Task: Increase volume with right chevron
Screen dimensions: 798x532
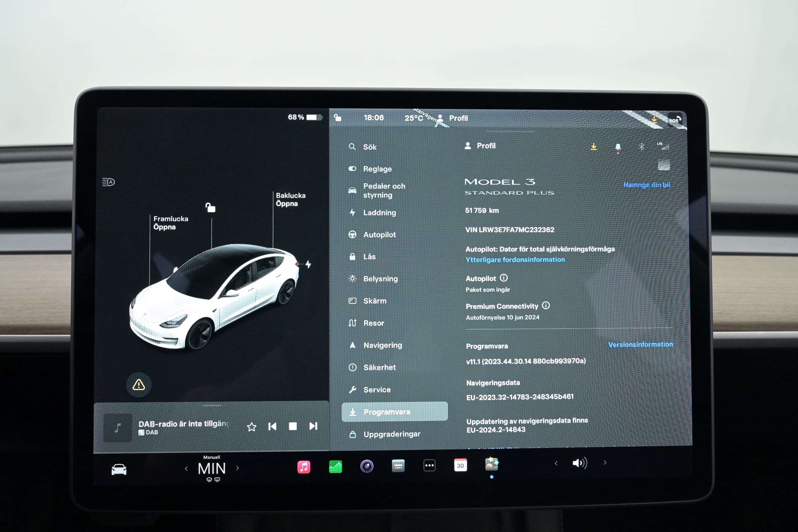Action: [605, 463]
